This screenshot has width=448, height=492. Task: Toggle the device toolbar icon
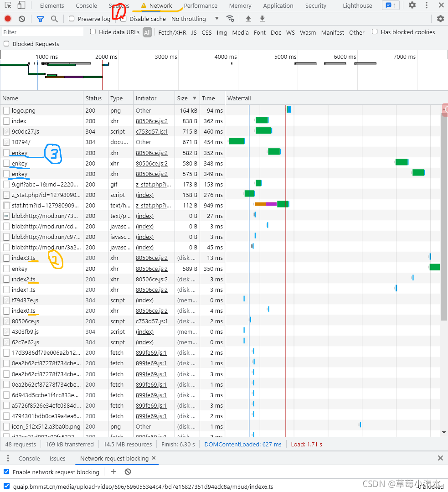point(21,5)
